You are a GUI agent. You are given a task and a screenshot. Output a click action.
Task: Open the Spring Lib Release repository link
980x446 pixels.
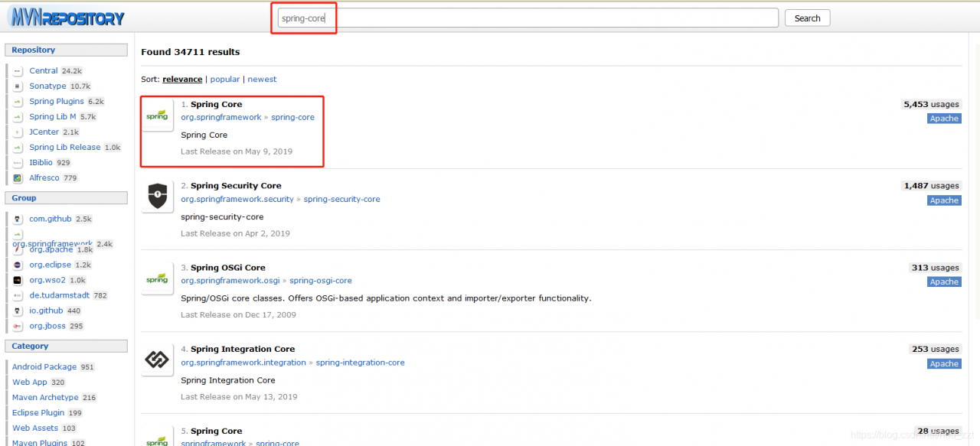[x=65, y=148]
